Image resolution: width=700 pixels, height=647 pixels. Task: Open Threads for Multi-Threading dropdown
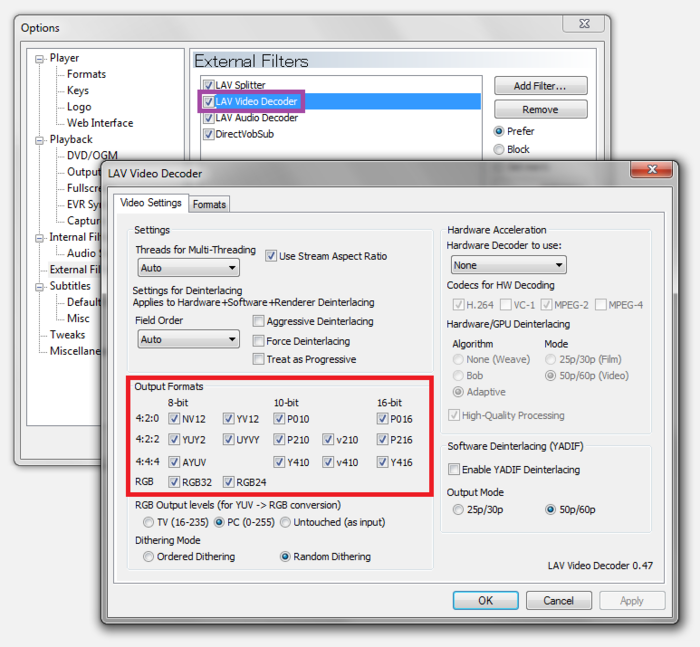188,268
